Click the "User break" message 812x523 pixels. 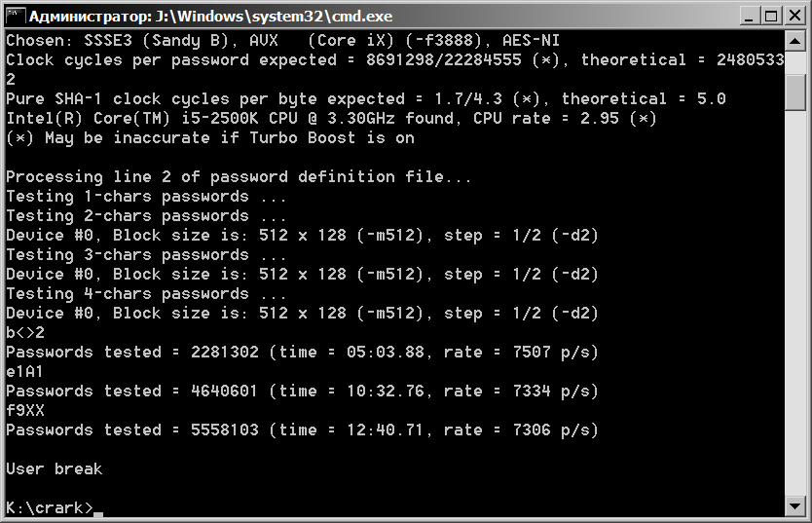pos(54,468)
